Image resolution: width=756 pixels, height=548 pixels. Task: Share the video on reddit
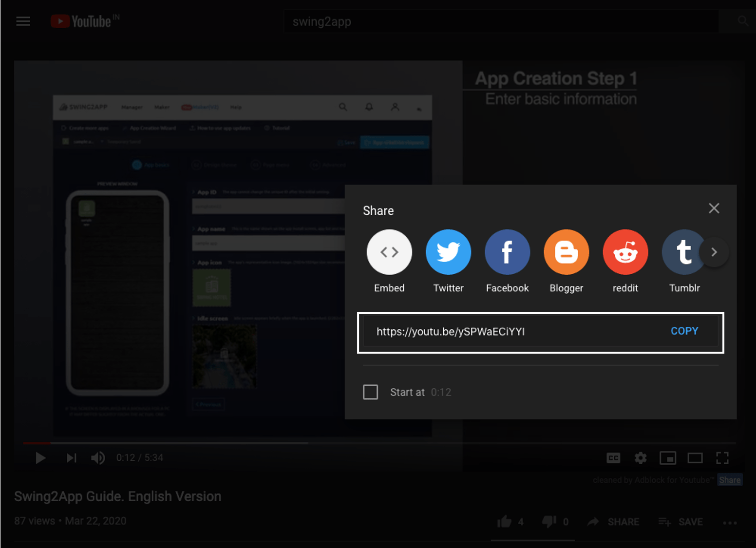[625, 252]
